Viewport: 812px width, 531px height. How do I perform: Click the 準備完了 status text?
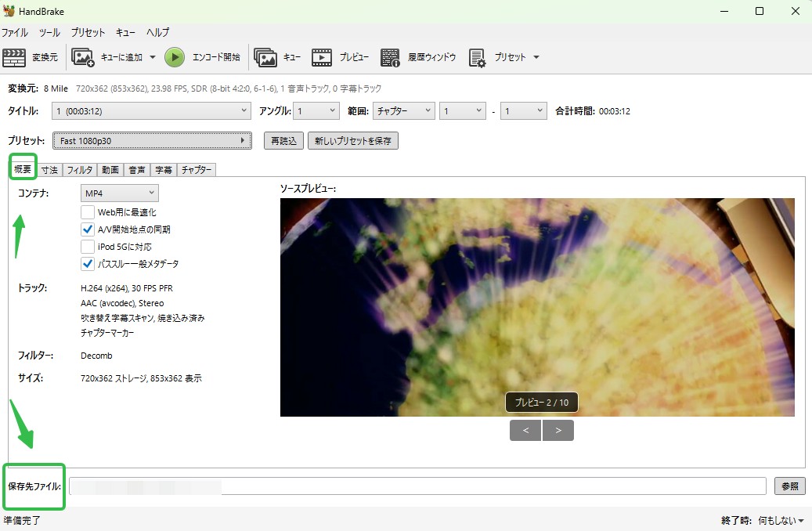[x=22, y=520]
